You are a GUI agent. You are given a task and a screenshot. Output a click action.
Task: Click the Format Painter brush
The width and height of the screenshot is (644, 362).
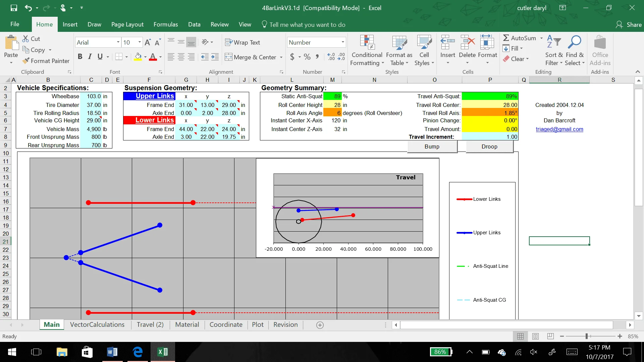25,61
